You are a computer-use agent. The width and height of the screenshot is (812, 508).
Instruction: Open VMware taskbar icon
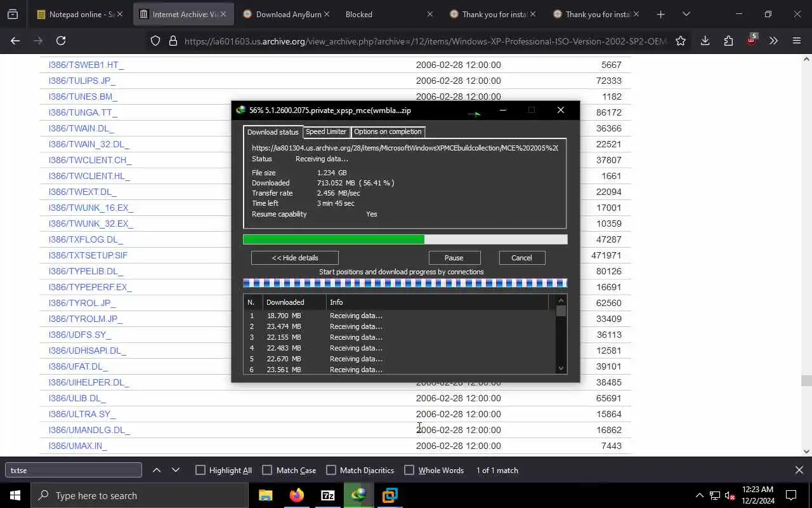point(390,495)
